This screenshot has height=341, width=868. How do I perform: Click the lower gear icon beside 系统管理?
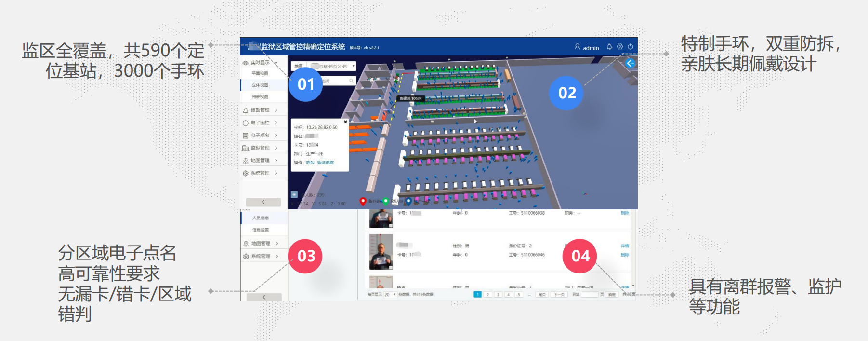246,256
